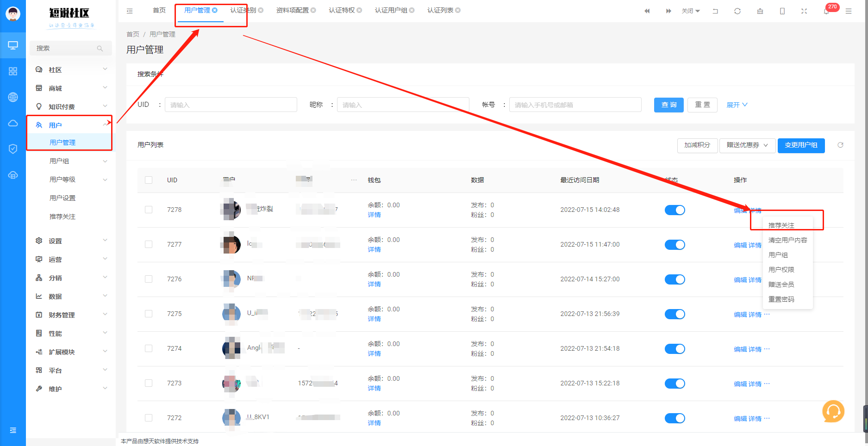The width and height of the screenshot is (868, 446).
Task: Click the search magnifier icon in sidebar
Action: click(100, 48)
